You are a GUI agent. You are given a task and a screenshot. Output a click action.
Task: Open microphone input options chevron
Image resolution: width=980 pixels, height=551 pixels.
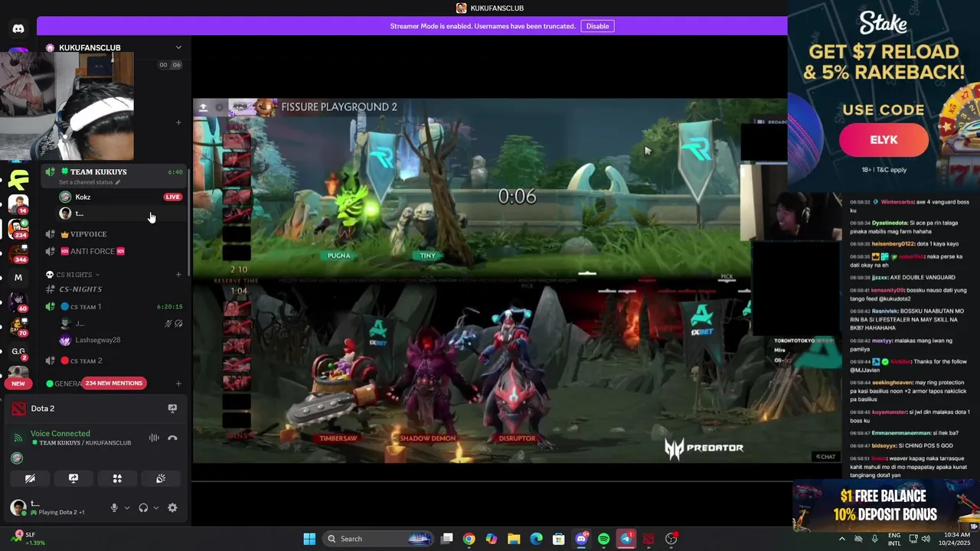tap(127, 507)
